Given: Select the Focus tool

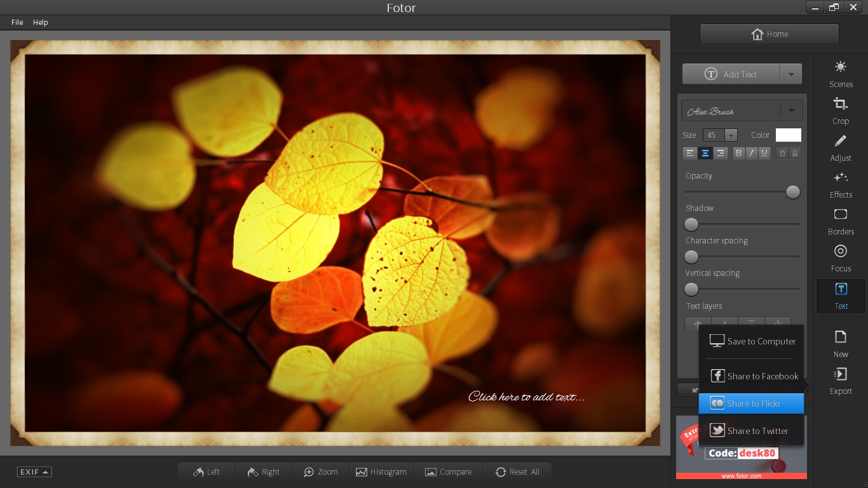Looking at the screenshot, I should 841,259.
